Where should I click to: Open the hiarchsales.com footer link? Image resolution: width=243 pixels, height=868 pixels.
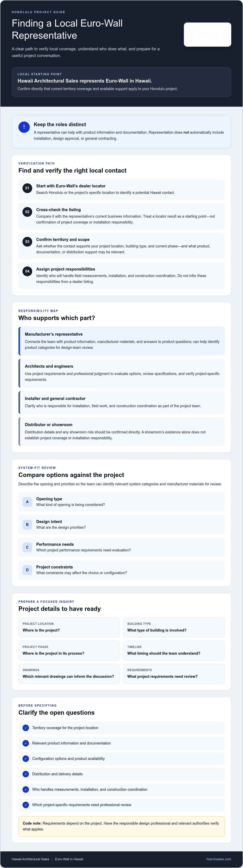point(219,859)
